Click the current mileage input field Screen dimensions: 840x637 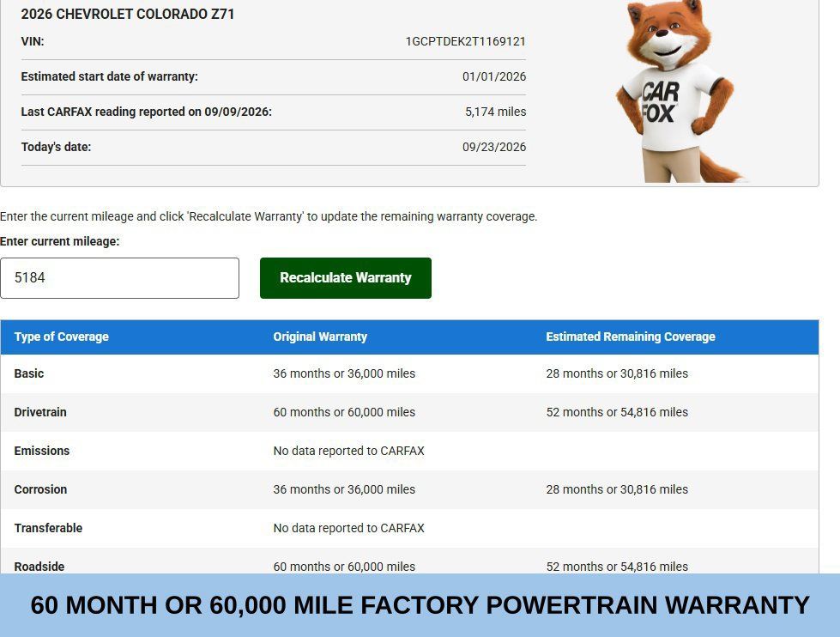pos(119,278)
